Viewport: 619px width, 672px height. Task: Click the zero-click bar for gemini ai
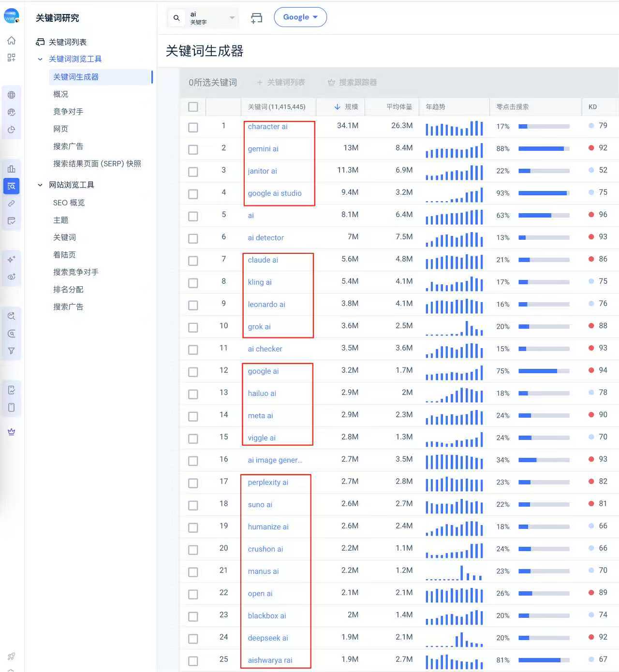(x=544, y=149)
